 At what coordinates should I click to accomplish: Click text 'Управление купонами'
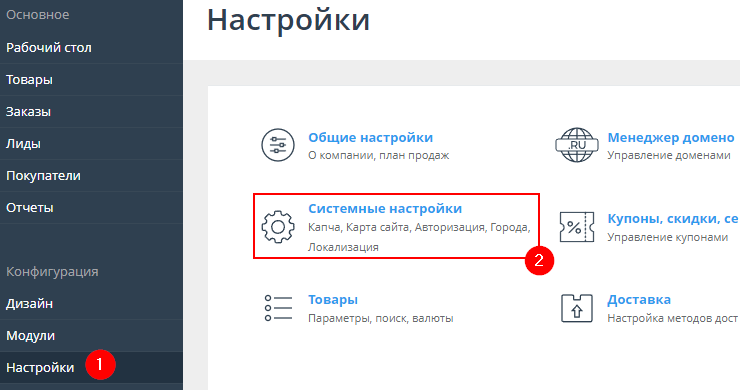668,237
